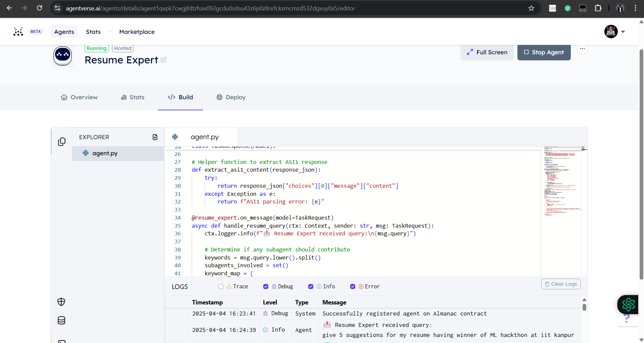This screenshot has width=644, height=343.
Task: Click the browser address bar URL
Action: pos(210,8)
